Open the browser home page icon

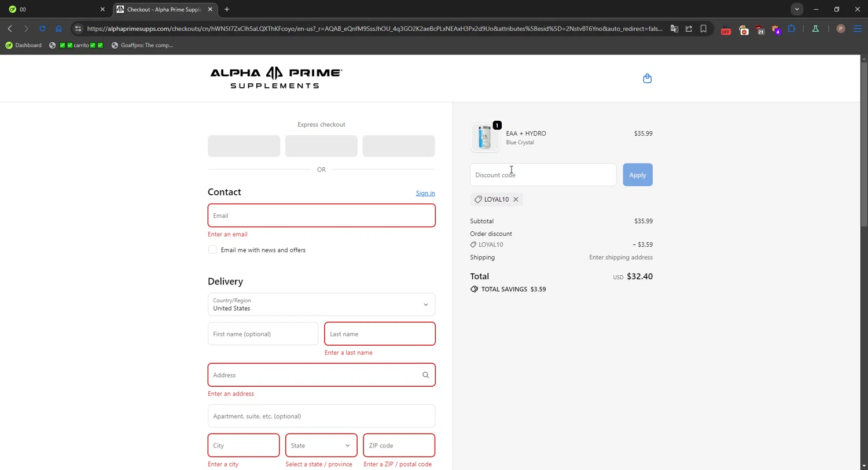pyautogui.click(x=58, y=29)
